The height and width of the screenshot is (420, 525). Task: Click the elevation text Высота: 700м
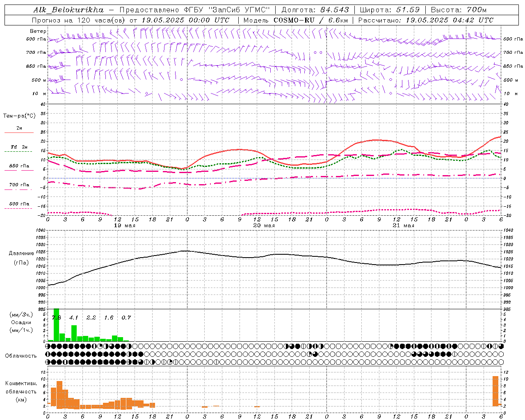click(x=459, y=10)
